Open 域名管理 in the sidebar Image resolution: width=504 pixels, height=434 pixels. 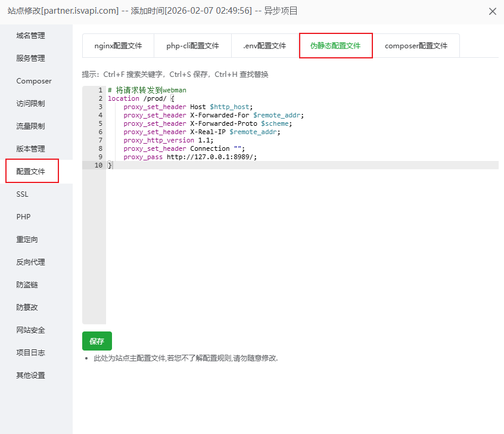point(30,36)
